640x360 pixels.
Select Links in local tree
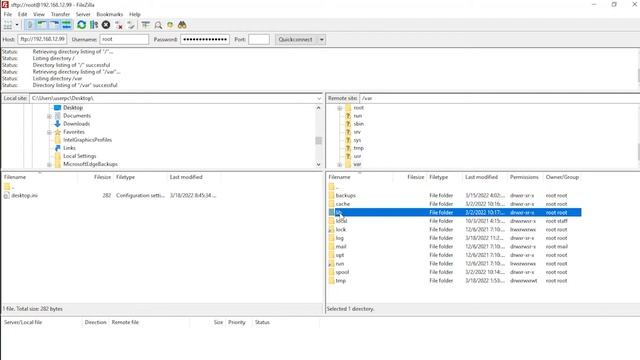point(69,148)
